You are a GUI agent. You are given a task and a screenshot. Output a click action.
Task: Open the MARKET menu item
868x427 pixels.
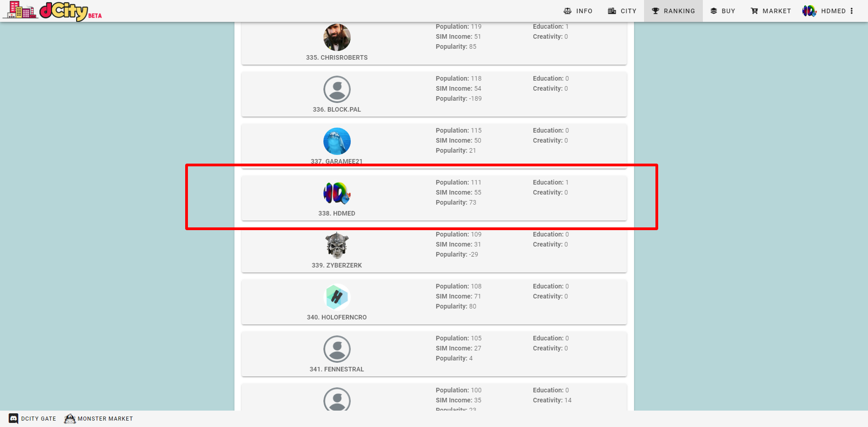(x=771, y=11)
